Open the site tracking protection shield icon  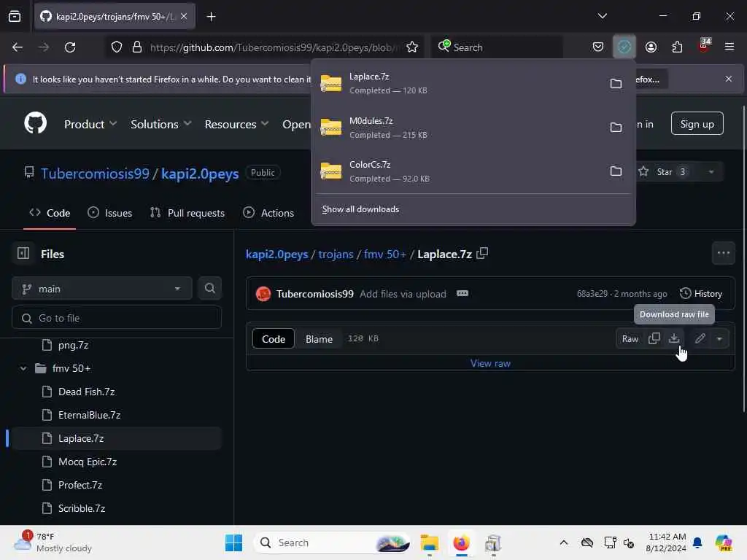pos(117,47)
